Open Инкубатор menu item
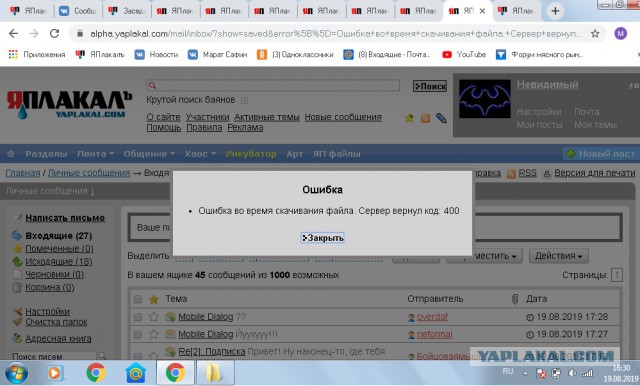 tap(251, 154)
